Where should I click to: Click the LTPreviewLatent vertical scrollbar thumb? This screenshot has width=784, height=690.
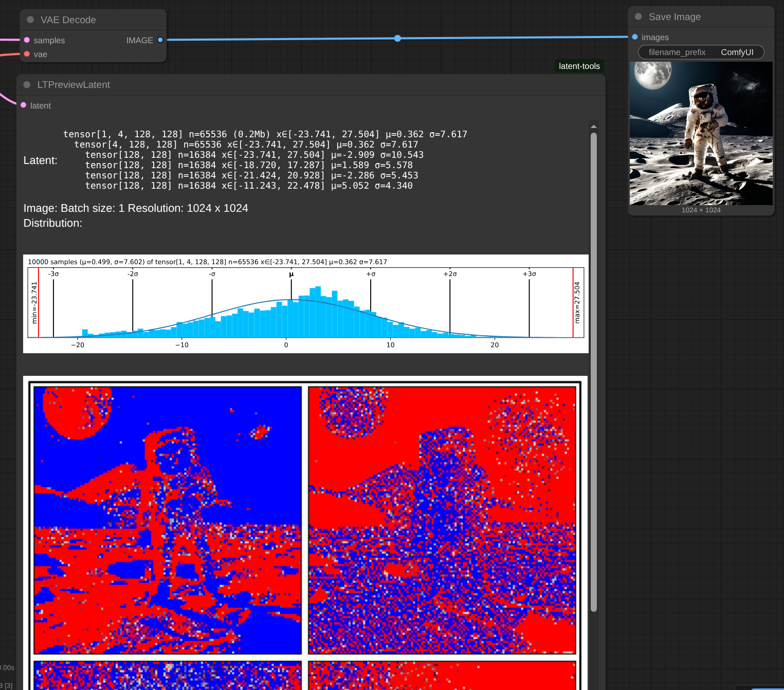(594, 372)
